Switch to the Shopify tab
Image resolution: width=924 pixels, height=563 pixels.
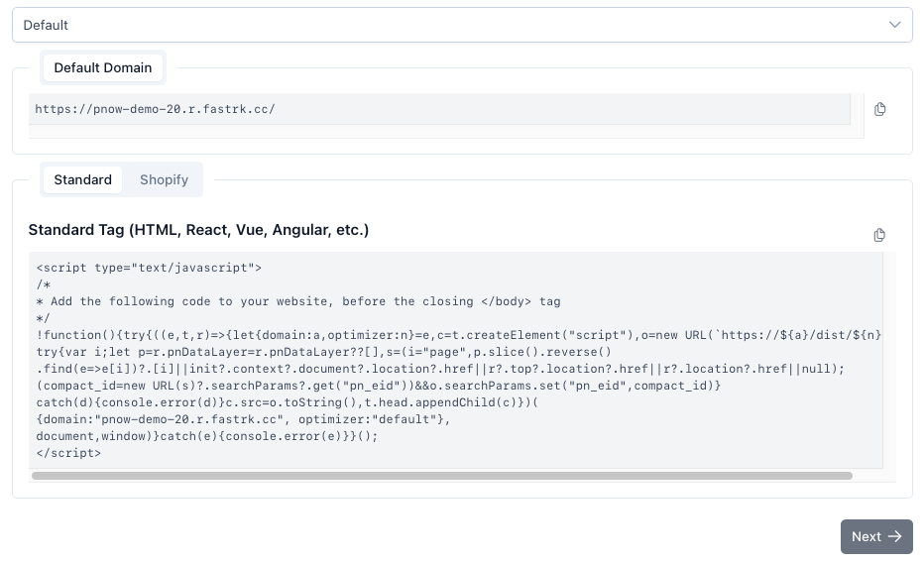point(164,179)
